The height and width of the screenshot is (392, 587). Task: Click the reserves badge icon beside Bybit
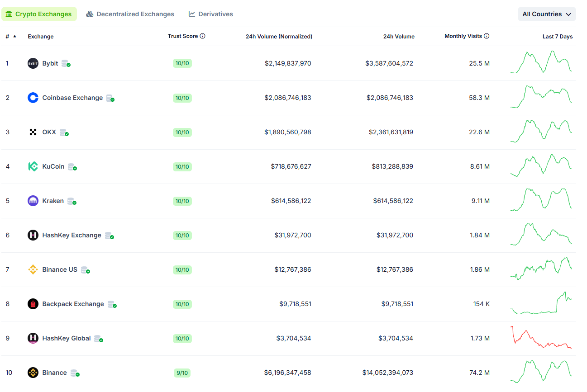[66, 64]
